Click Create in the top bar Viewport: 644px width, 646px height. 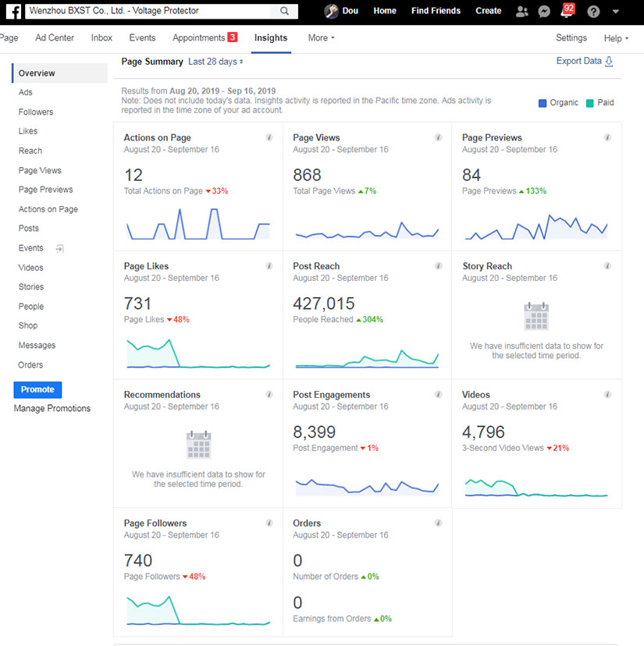488,11
